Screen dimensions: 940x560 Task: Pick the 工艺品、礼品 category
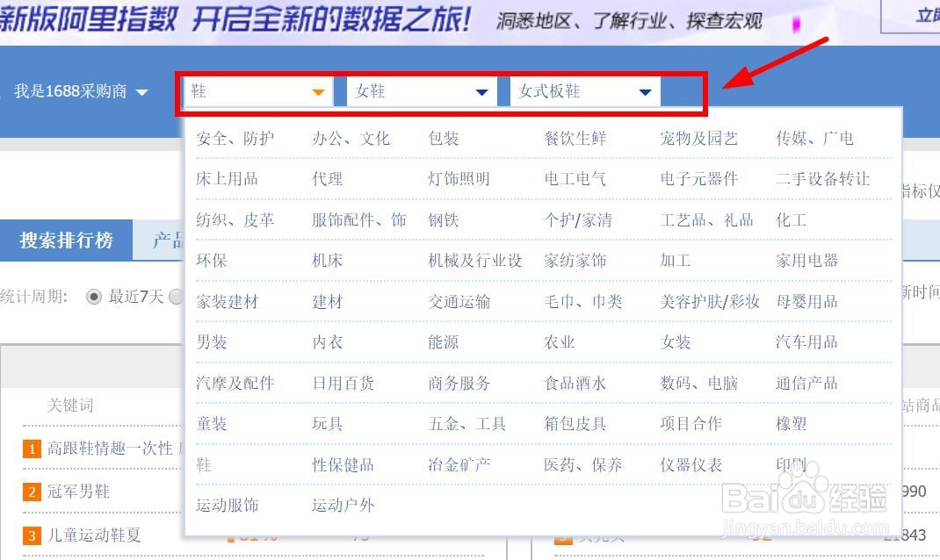click(706, 220)
